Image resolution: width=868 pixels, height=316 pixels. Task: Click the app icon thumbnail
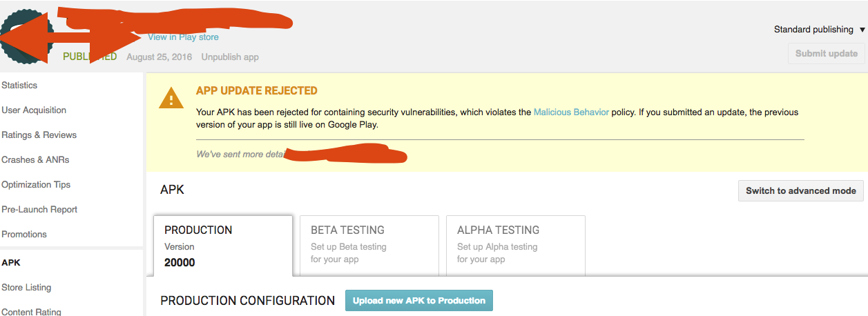(26, 37)
